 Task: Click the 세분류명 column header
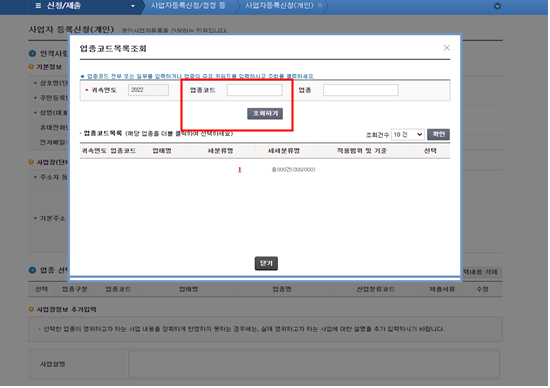point(221,151)
